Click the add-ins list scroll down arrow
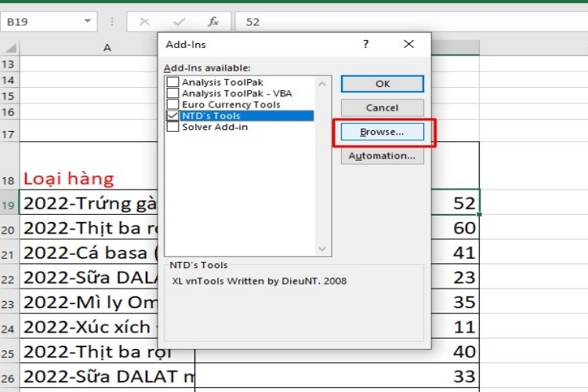 [322, 249]
